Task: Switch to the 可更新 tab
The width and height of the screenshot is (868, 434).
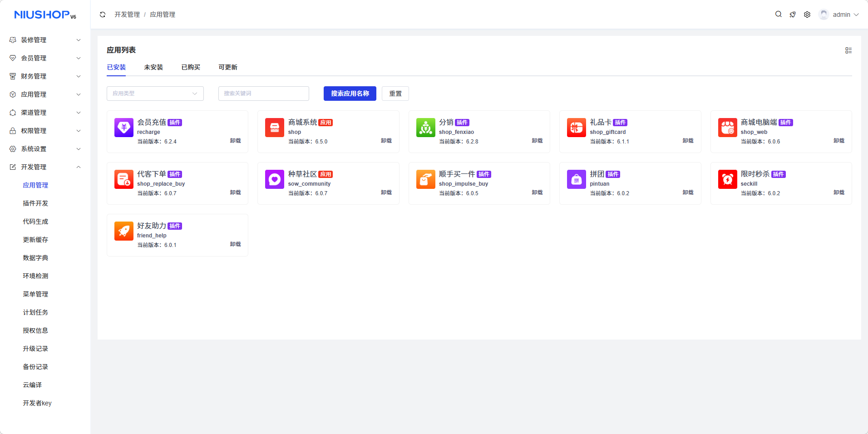Action: tap(228, 67)
